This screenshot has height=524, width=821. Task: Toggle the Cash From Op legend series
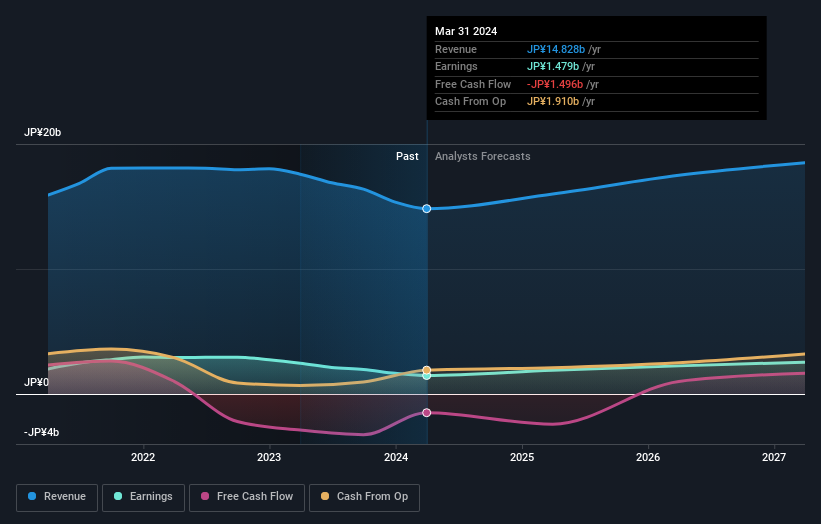[364, 497]
